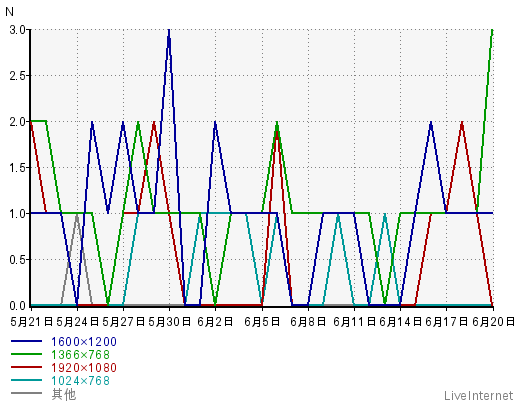520x405 pixels.
Task: Click the 6月2日 date label on axis
Action: tap(215, 322)
